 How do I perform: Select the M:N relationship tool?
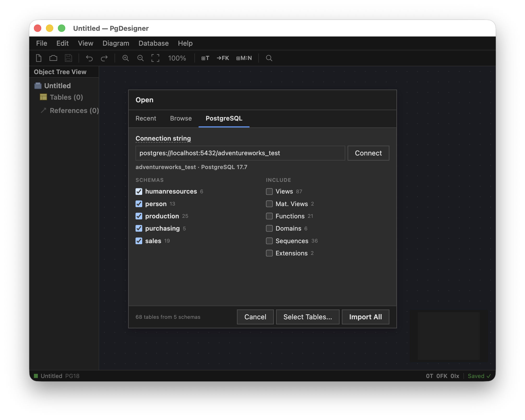(x=244, y=58)
